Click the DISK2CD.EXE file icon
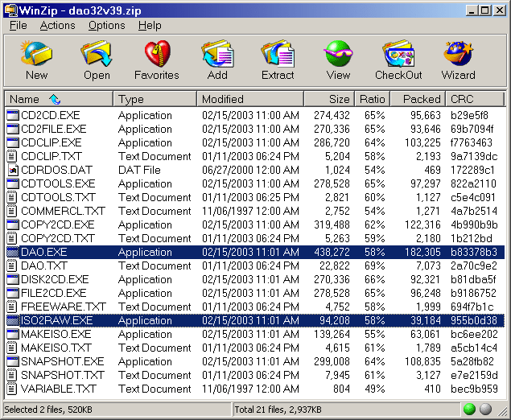511x420 pixels. [12, 279]
